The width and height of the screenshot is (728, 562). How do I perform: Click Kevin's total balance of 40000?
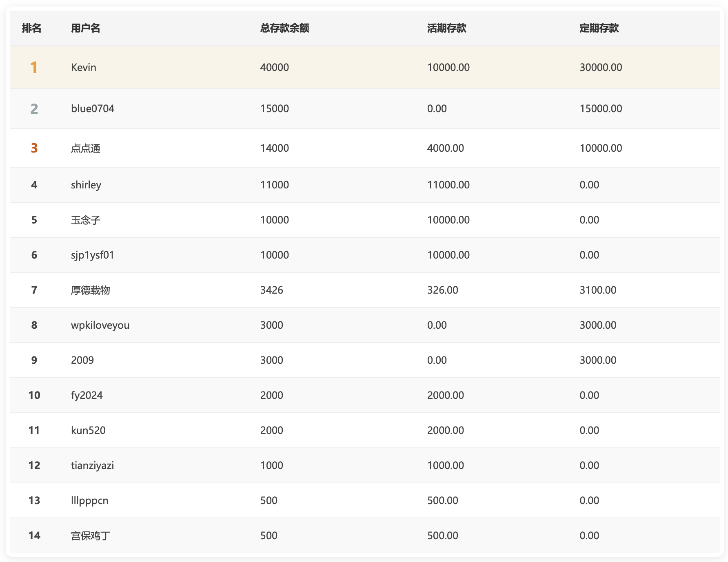(x=274, y=67)
